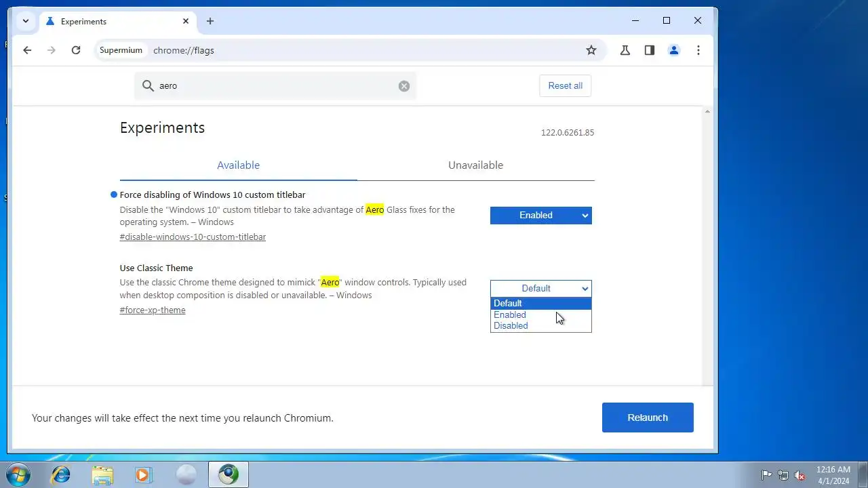Click the muted volume tray icon

tap(800, 475)
